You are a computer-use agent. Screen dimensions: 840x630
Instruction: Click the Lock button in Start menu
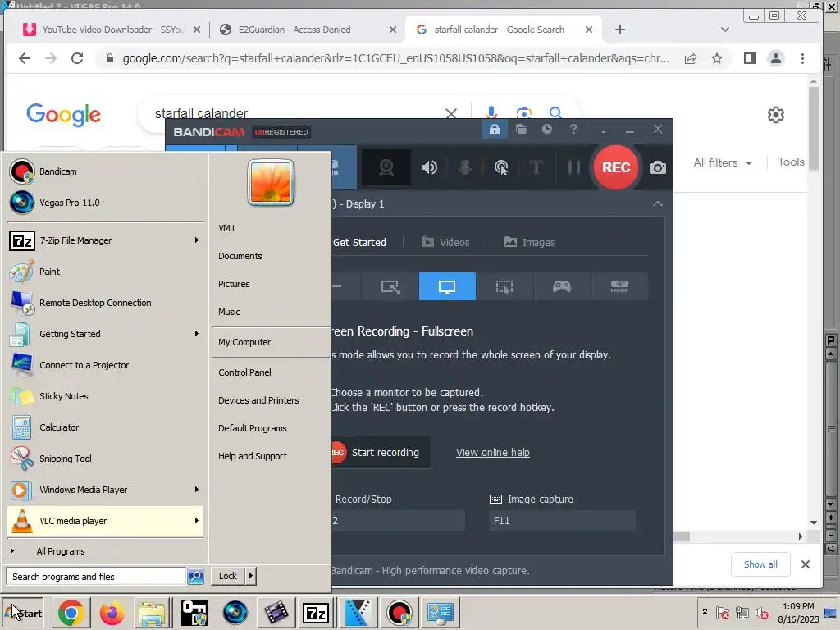point(228,576)
